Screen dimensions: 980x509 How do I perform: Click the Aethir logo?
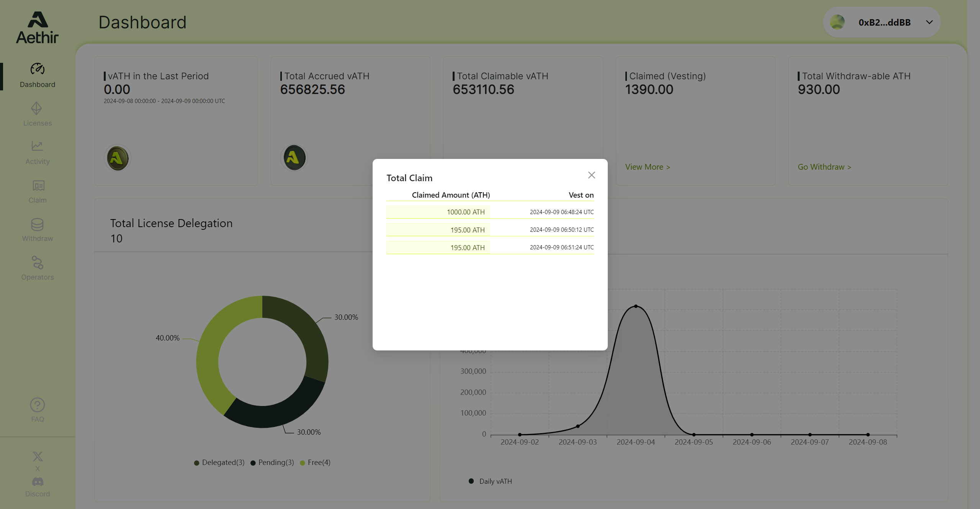coord(38,28)
